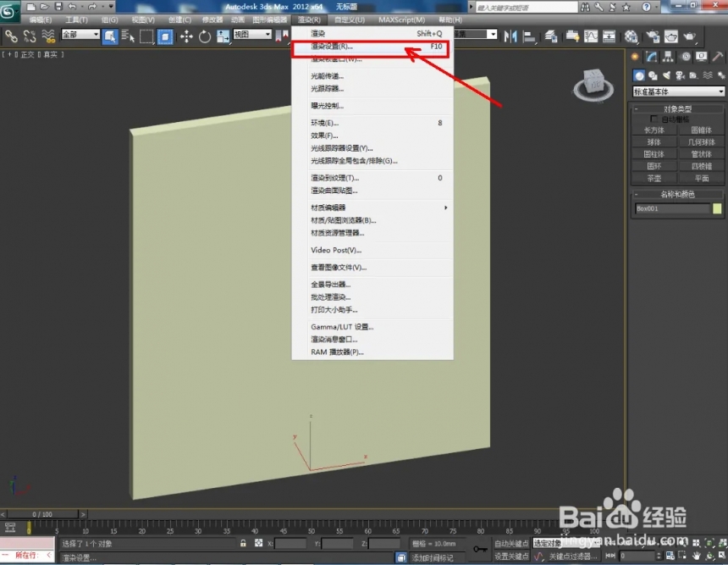Switch to the Display command panel tab
The height and width of the screenshot is (565, 728).
tap(702, 57)
